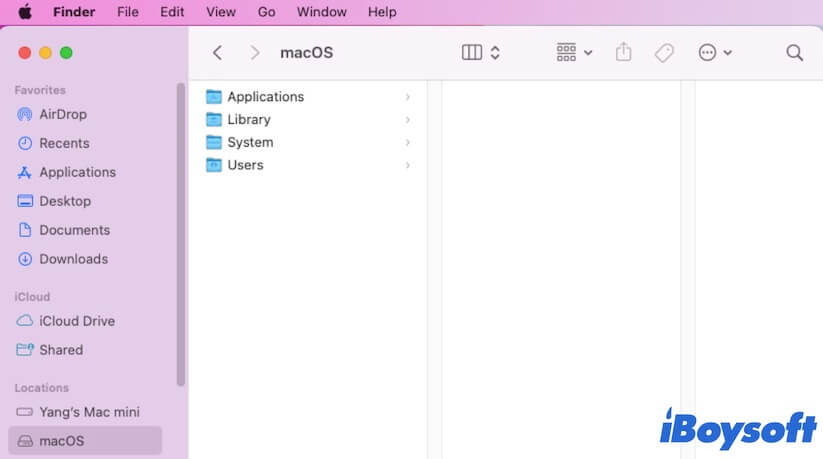
Task: Open the View menu
Action: 220,12
